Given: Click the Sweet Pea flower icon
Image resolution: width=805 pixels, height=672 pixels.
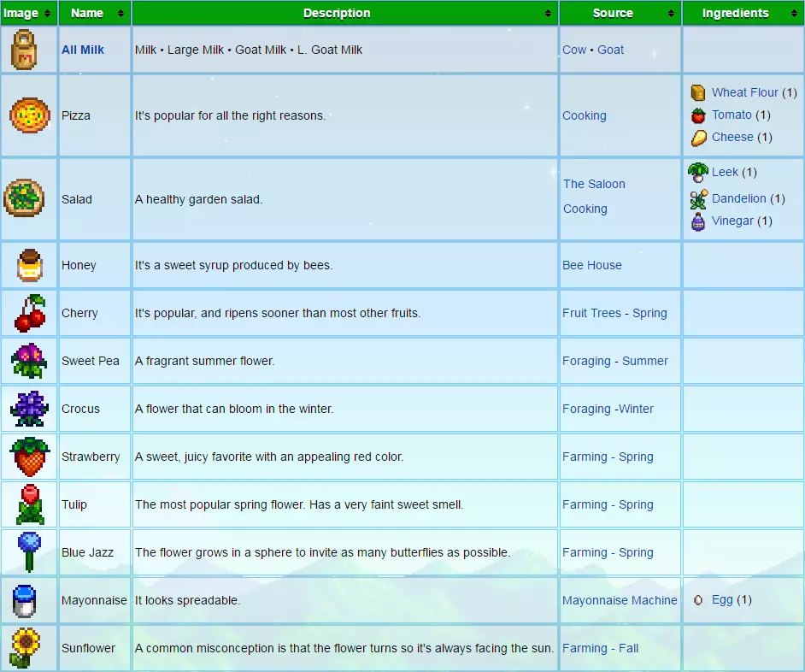Looking at the screenshot, I should pyautogui.click(x=29, y=361).
